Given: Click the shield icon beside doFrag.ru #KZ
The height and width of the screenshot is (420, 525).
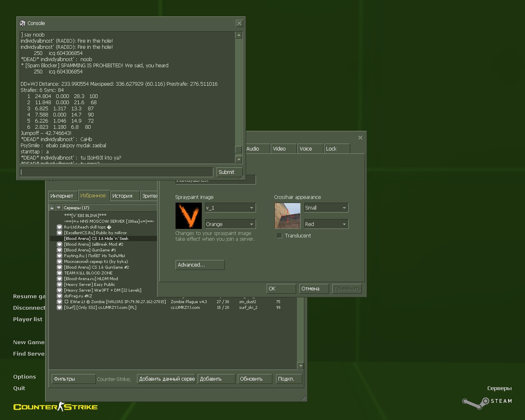Looking at the screenshot, I should tap(59, 296).
